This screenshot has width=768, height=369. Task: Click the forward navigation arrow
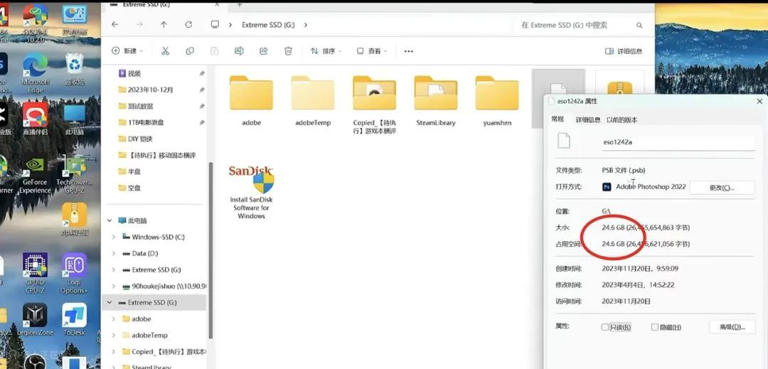(x=139, y=25)
